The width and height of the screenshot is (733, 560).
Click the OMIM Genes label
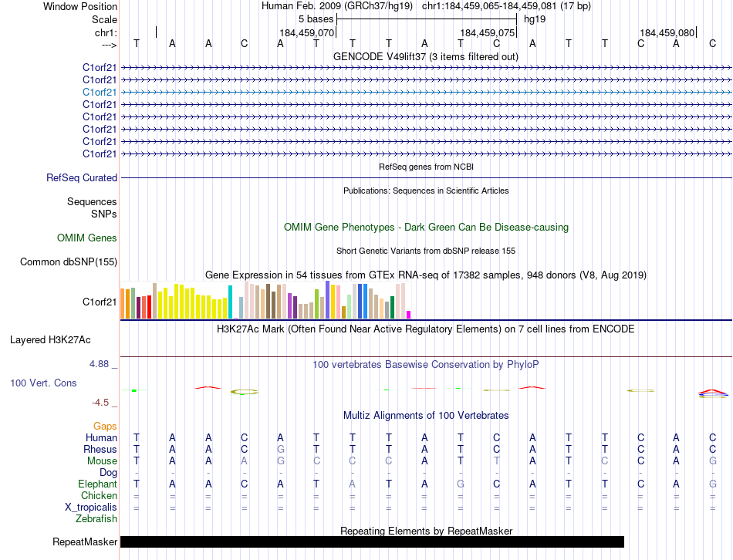coord(87,238)
